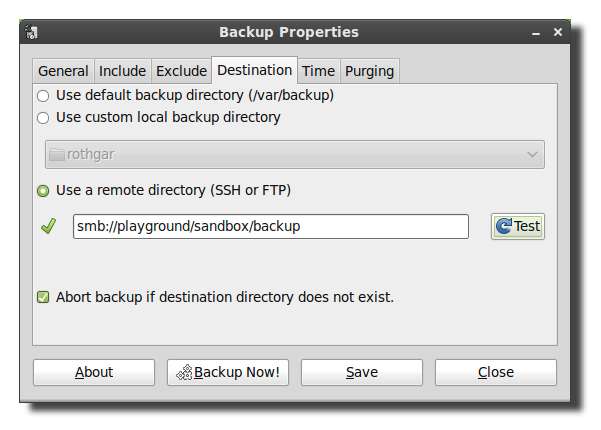
Task: Click the Backup Properties window icon
Action: tap(32, 32)
